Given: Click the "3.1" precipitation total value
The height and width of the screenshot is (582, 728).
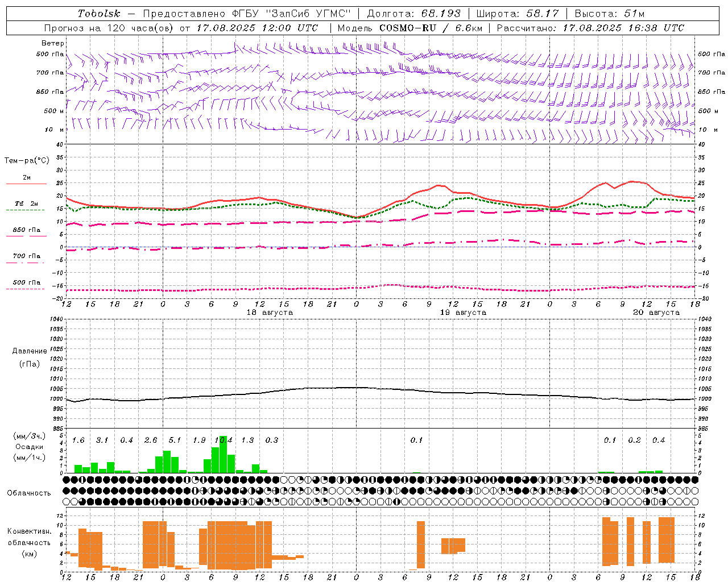Looking at the screenshot, I should (x=102, y=440).
